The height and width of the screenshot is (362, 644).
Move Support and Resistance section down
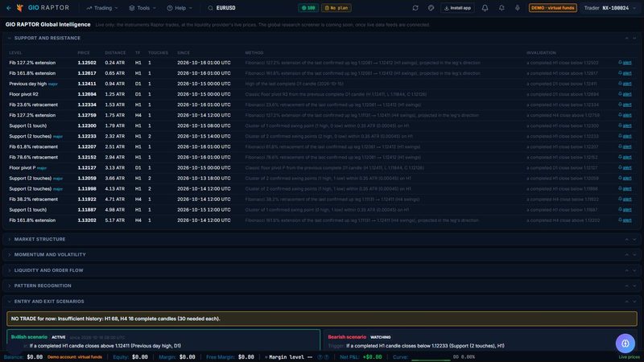(x=634, y=38)
